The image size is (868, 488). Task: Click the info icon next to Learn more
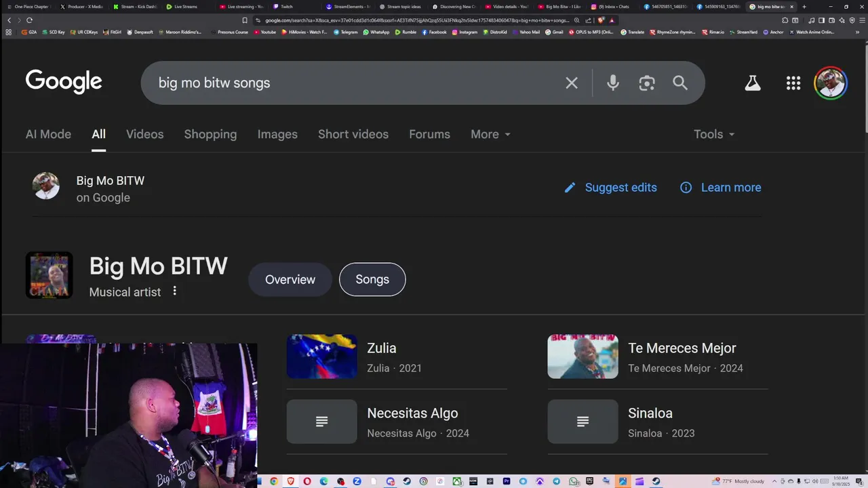686,188
